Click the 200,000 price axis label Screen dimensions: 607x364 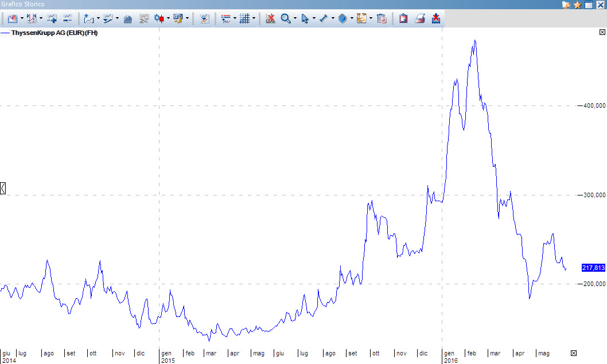[594, 284]
